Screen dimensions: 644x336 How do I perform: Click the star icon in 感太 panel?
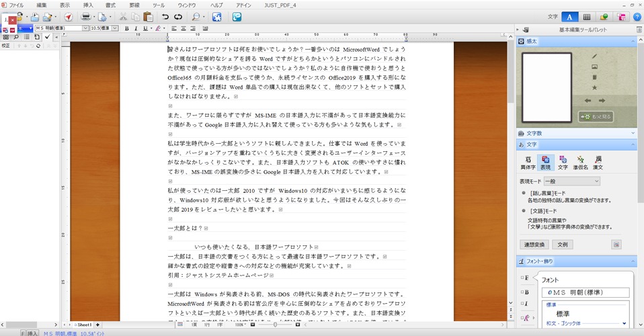point(594,87)
